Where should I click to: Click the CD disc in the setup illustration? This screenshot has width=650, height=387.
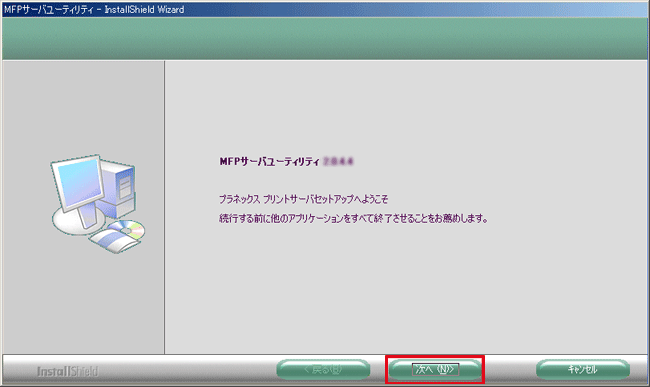[x=126, y=229]
